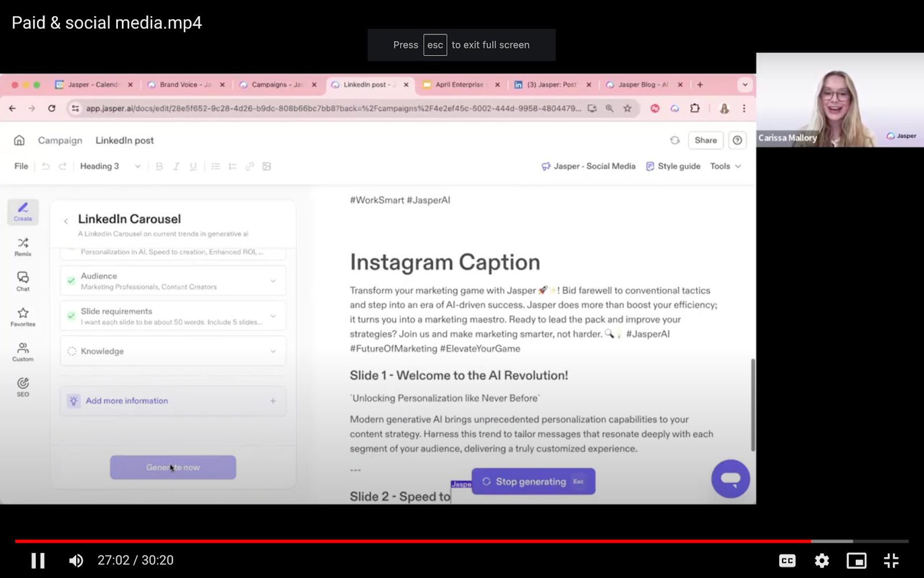
Task: Open Custom in the sidebar
Action: point(23,352)
